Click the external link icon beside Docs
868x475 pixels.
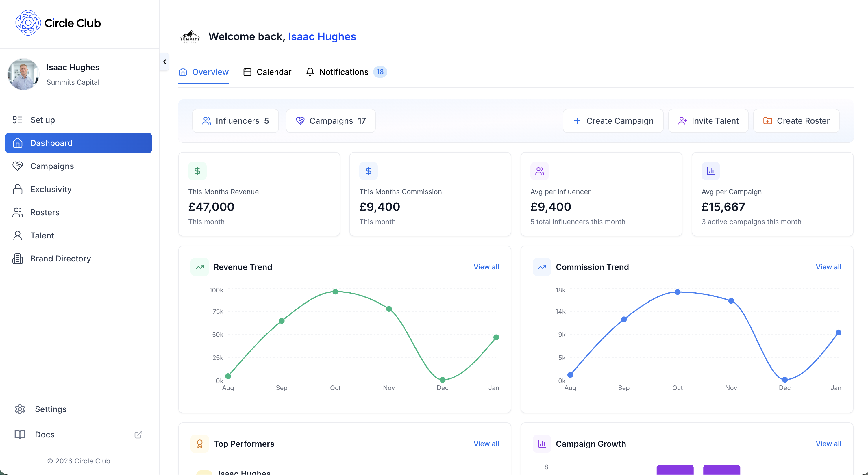coord(138,435)
